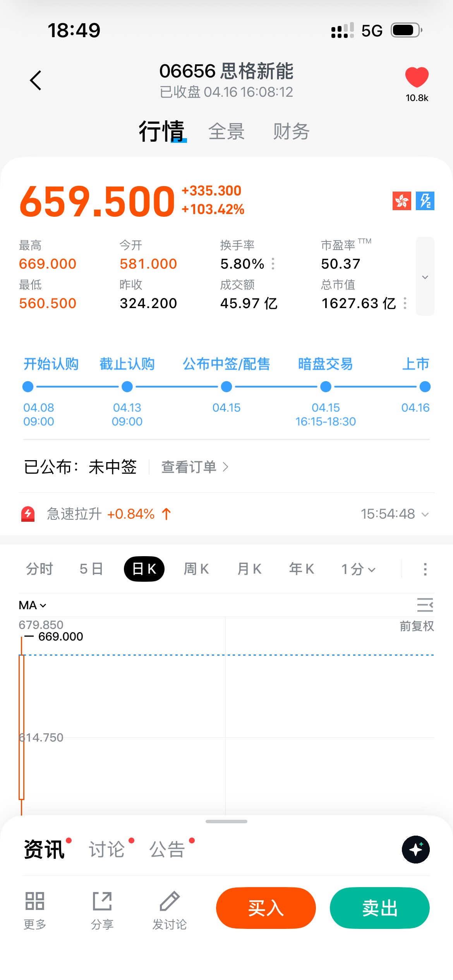
Task: Switch to the 财务 tab
Action: (291, 132)
